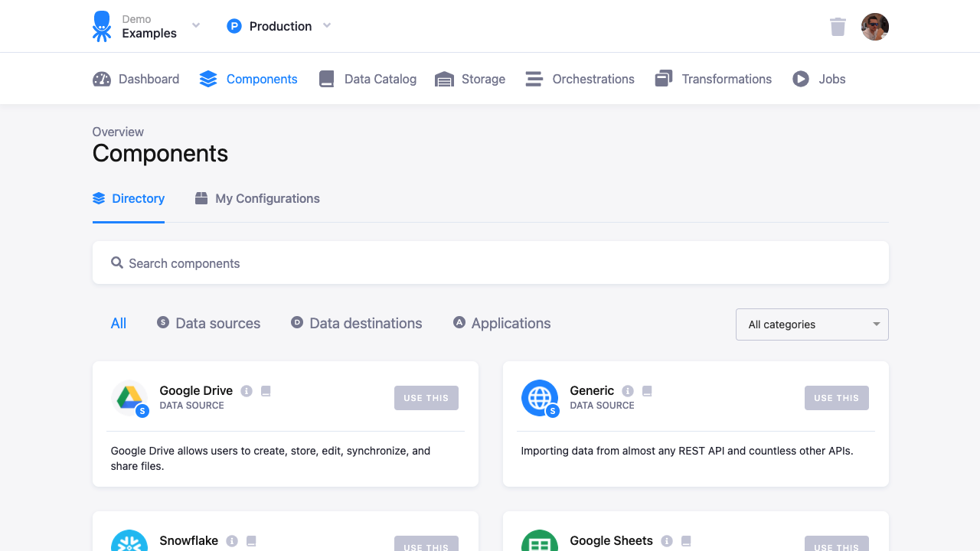Open documentation icon beside the Generic component
Image resolution: width=980 pixels, height=551 pixels.
[x=647, y=390]
